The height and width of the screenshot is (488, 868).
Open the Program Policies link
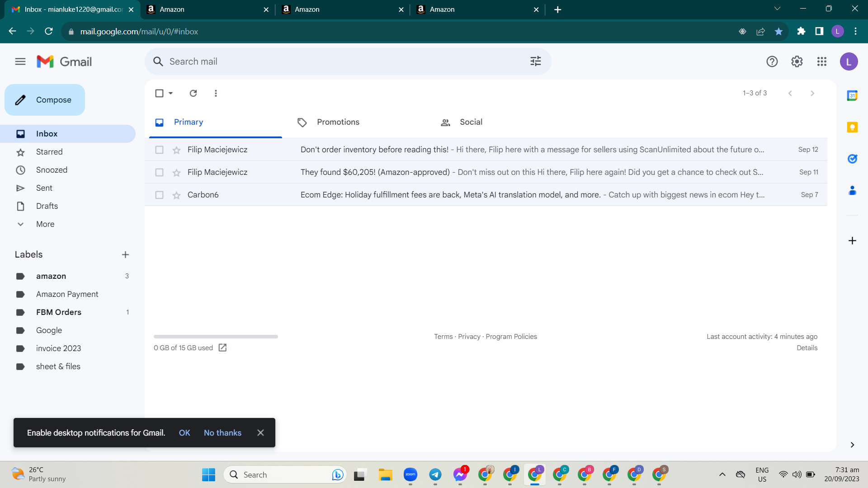point(511,337)
